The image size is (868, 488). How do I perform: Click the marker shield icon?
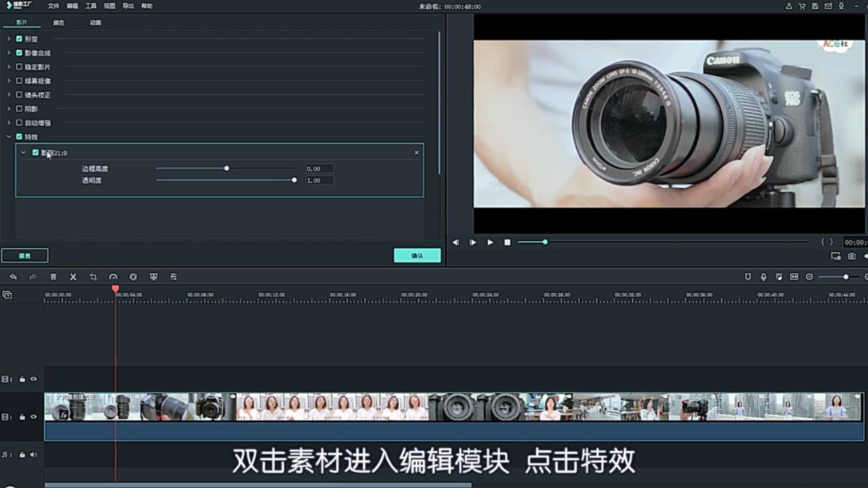coord(748,277)
